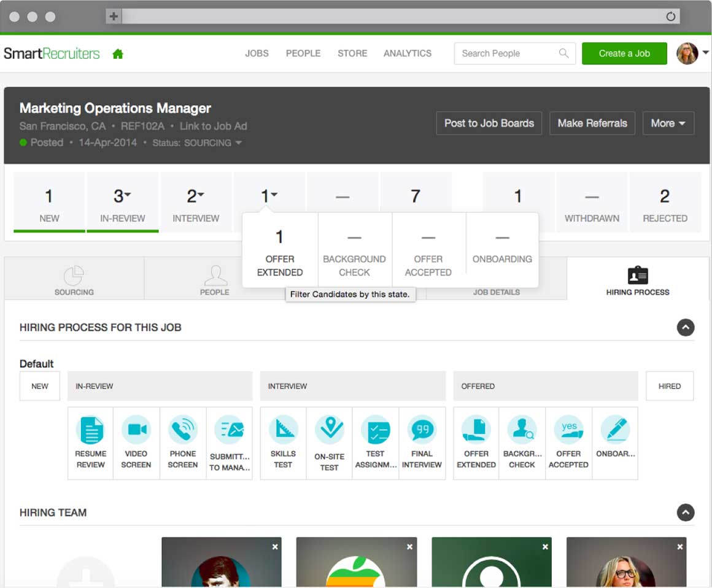Image resolution: width=712 pixels, height=588 pixels.
Task: Filter candidates by the count 7 state
Action: click(x=416, y=193)
